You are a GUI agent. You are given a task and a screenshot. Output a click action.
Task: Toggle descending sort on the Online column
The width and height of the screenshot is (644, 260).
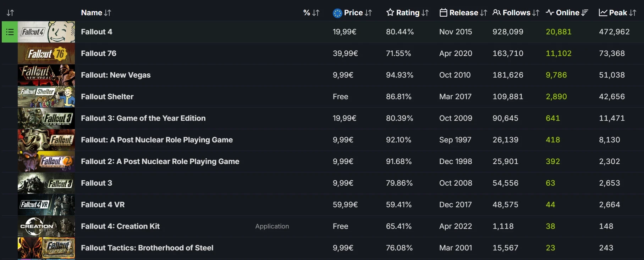585,13
